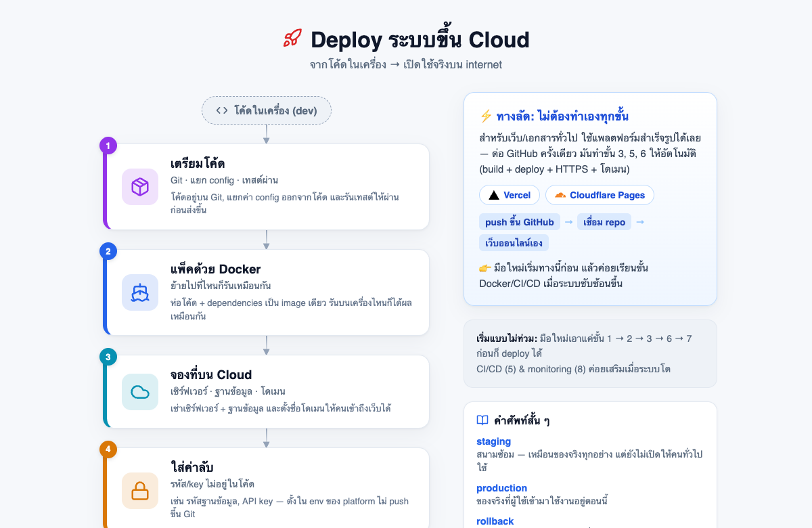Click the description starting with เช่าเซิร์ฟเวอร์ + ฐานข้อมูล
Image resolution: width=812 pixels, height=528 pixels.
coord(281,408)
